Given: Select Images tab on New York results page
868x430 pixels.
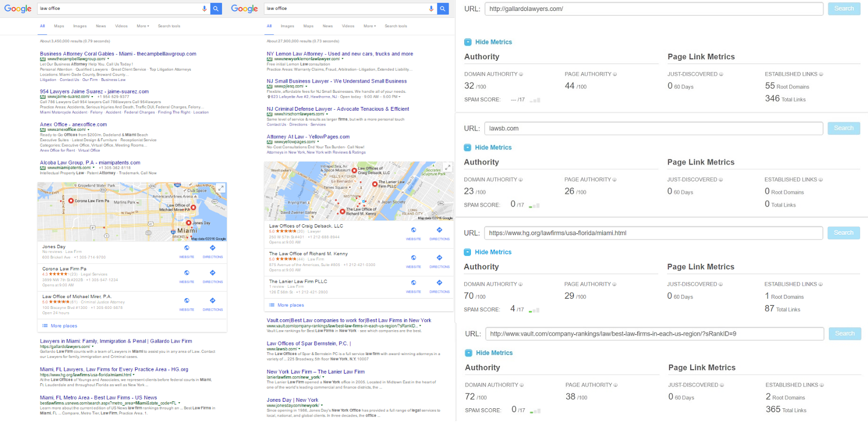Looking at the screenshot, I should tap(288, 26).
